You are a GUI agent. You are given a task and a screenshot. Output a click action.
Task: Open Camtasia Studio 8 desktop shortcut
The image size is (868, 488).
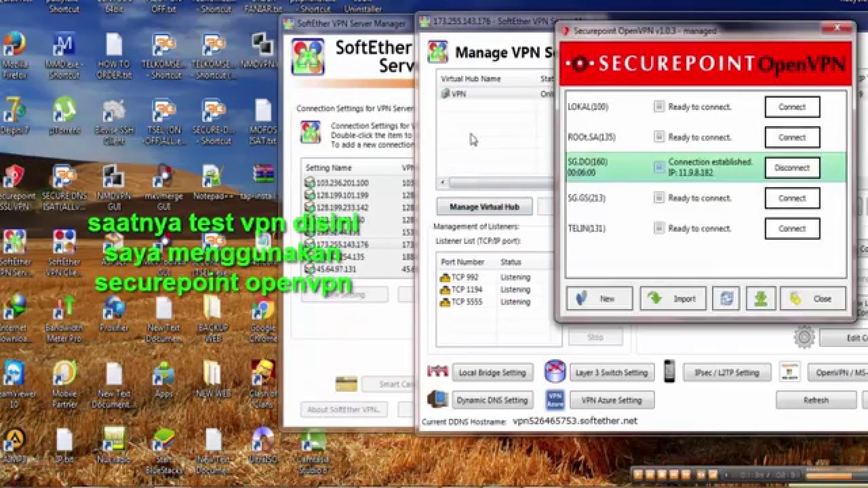(313, 453)
